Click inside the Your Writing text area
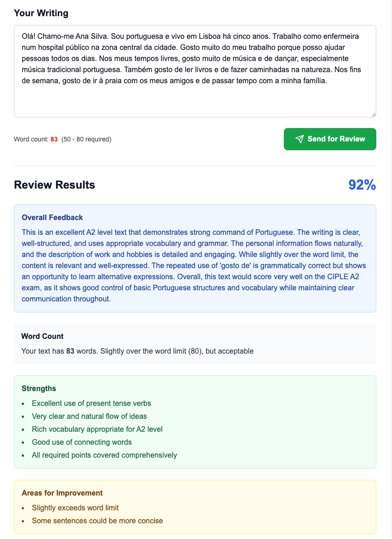 point(194,69)
